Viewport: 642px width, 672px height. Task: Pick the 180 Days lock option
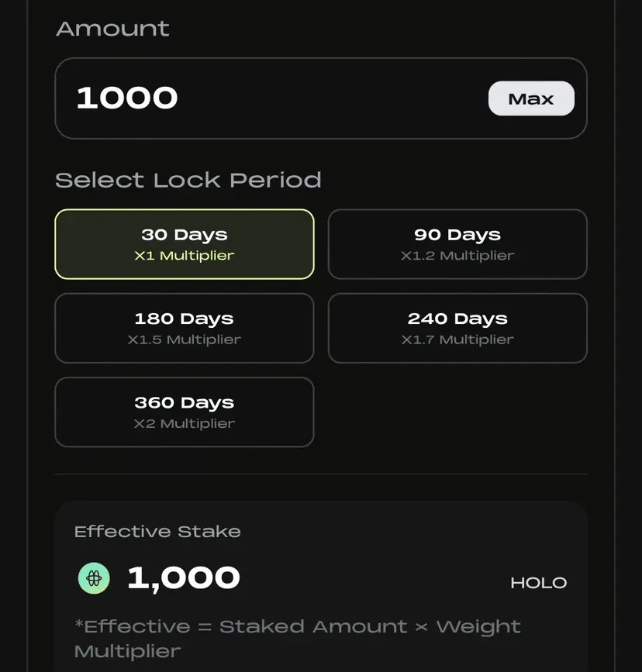(x=185, y=329)
